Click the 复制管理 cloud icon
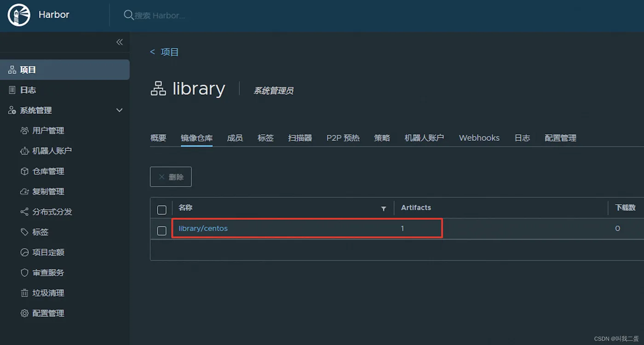This screenshot has width=644, height=345. 25,192
